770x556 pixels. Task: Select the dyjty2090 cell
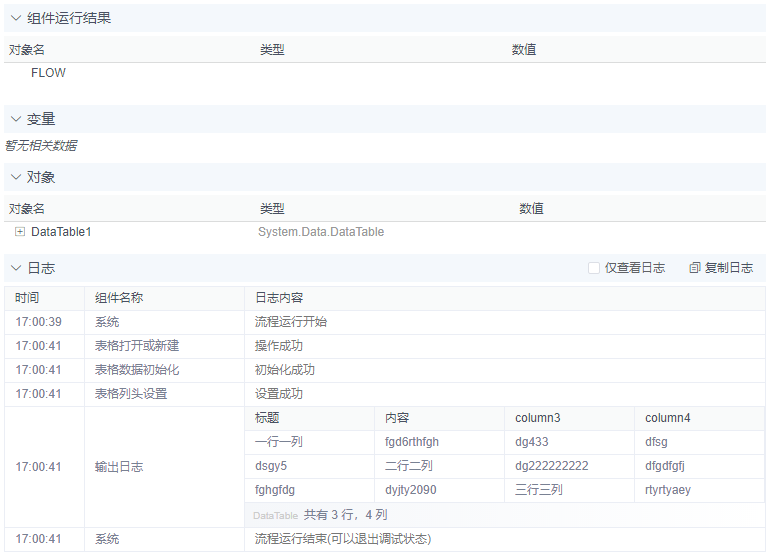411,490
